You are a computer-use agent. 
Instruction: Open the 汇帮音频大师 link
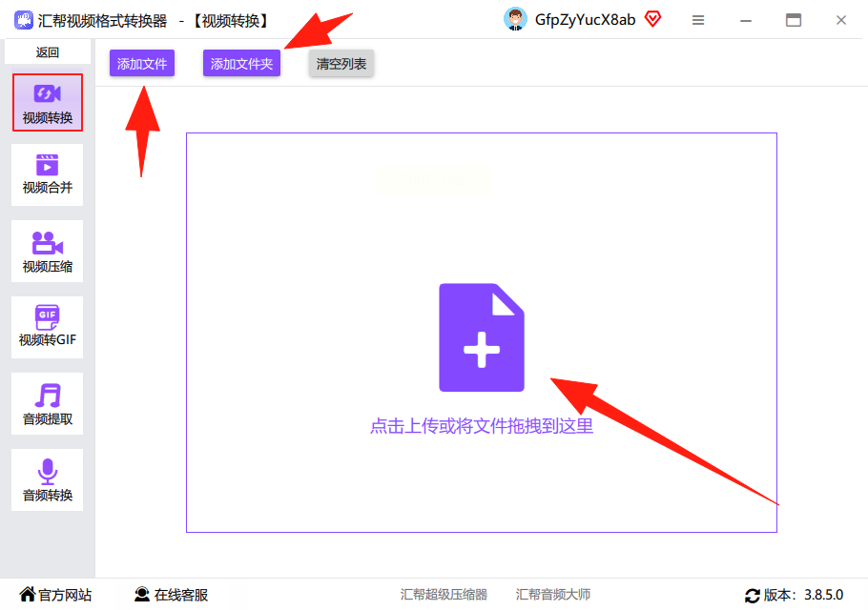(x=553, y=595)
